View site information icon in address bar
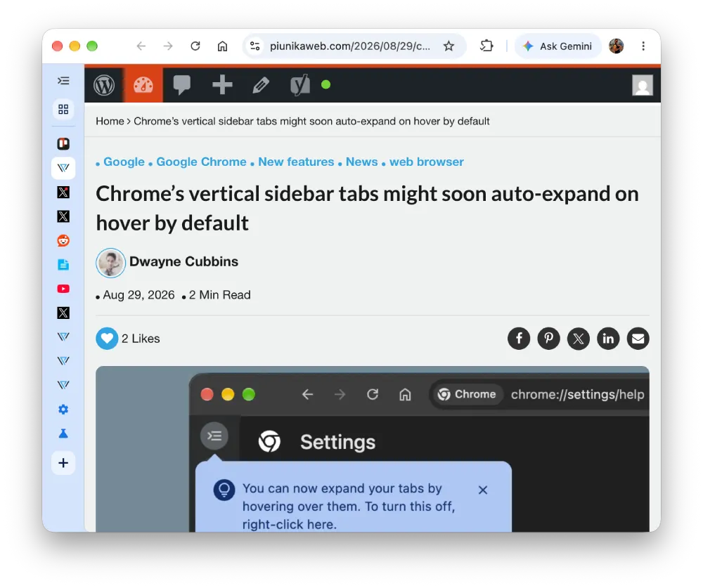The height and width of the screenshot is (588, 703). point(255,46)
